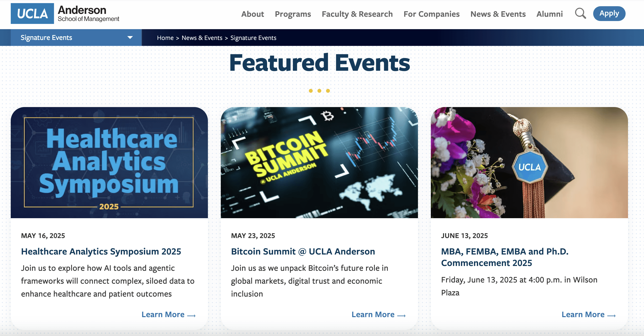Go to Home in the breadcrumb
Screen dimensions: 644x336
pos(165,38)
